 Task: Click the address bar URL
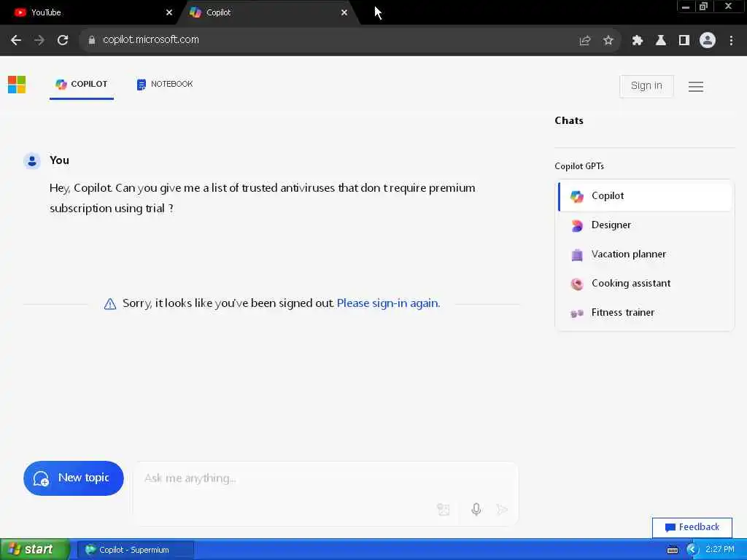151,40
